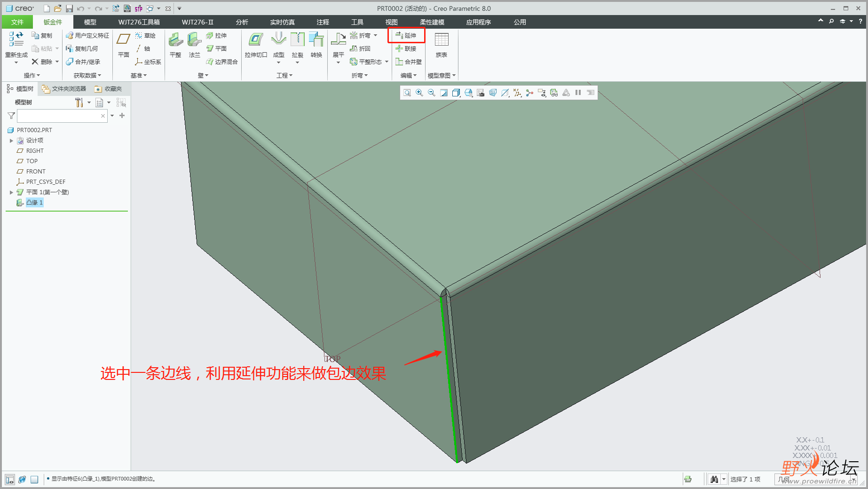
Task: Click the Family Table (族表) icon
Action: pyautogui.click(x=442, y=39)
